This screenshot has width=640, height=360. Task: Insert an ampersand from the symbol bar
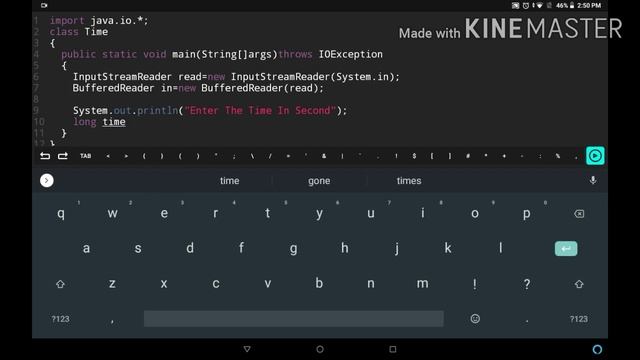pyautogui.click(x=324, y=156)
